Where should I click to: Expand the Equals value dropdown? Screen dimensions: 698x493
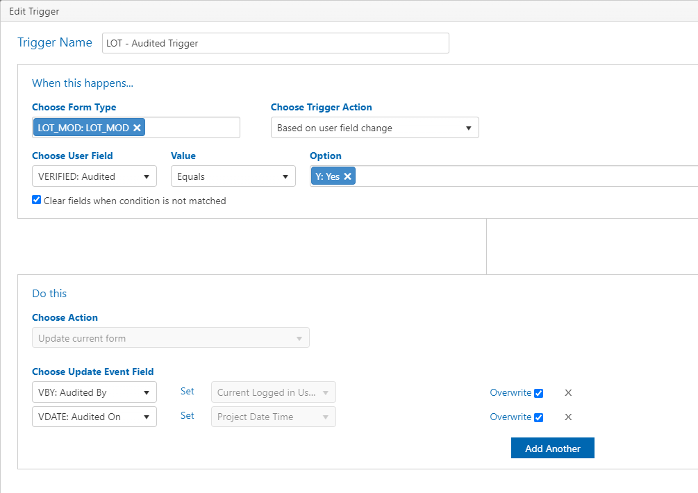tap(233, 176)
